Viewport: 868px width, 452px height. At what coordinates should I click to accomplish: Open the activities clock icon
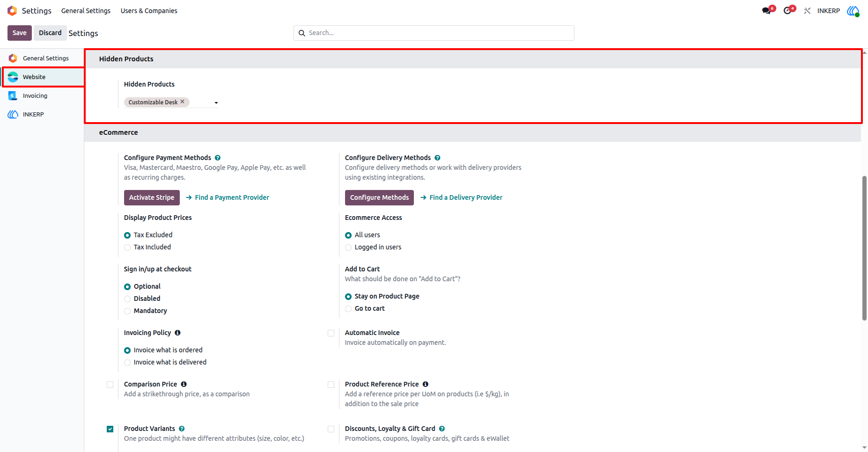(788, 11)
